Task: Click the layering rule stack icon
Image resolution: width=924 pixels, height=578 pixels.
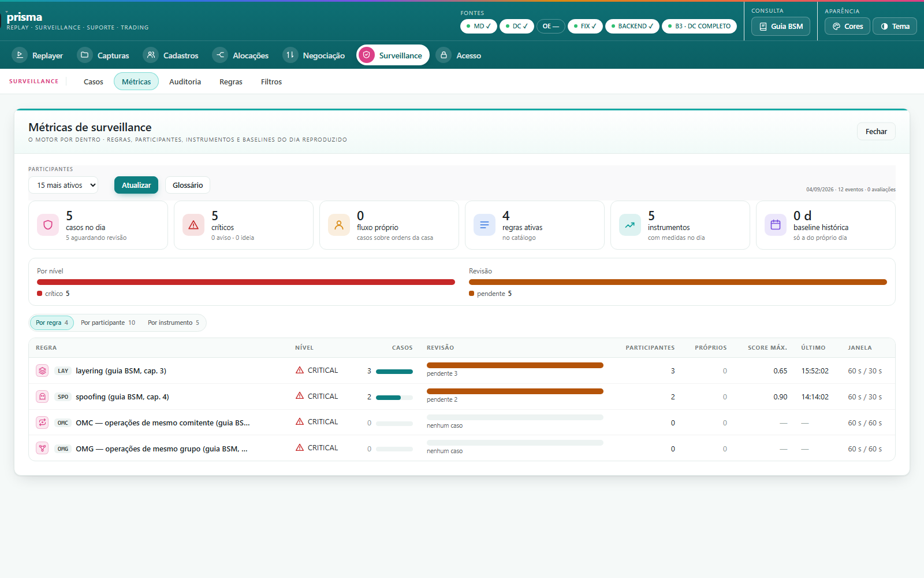Action: [42, 370]
